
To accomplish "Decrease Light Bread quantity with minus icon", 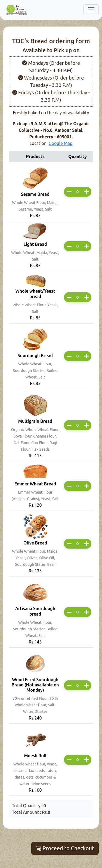I will [x=69, y=246].
